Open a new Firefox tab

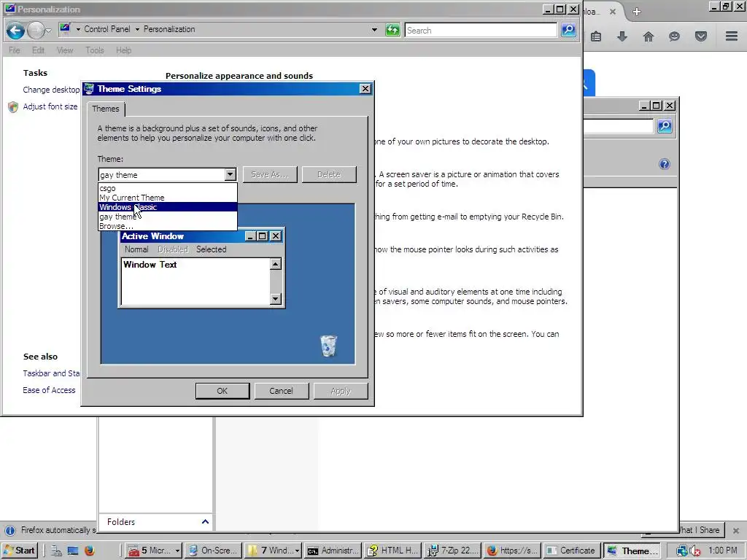636,12
